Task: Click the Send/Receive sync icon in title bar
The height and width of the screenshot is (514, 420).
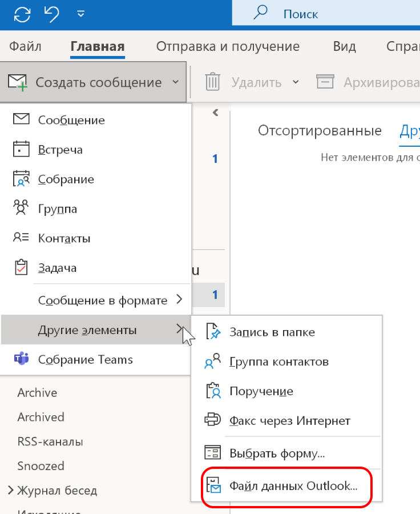Action: (x=22, y=14)
